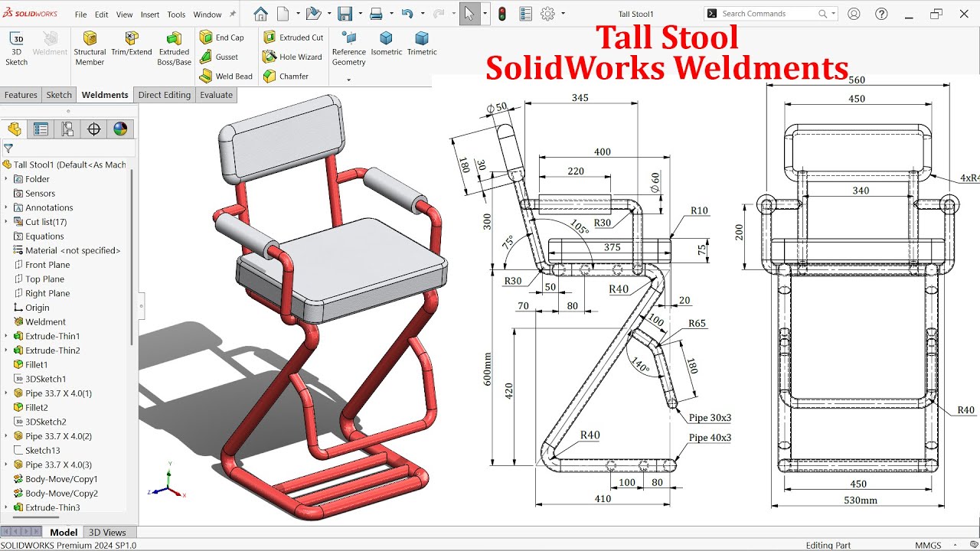980x551 pixels.
Task: Select the Model tab at bottom
Action: click(64, 533)
